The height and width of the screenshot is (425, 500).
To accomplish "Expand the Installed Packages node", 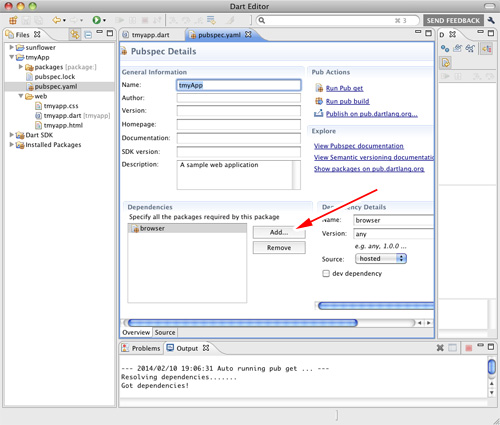I will pyautogui.click(x=11, y=144).
